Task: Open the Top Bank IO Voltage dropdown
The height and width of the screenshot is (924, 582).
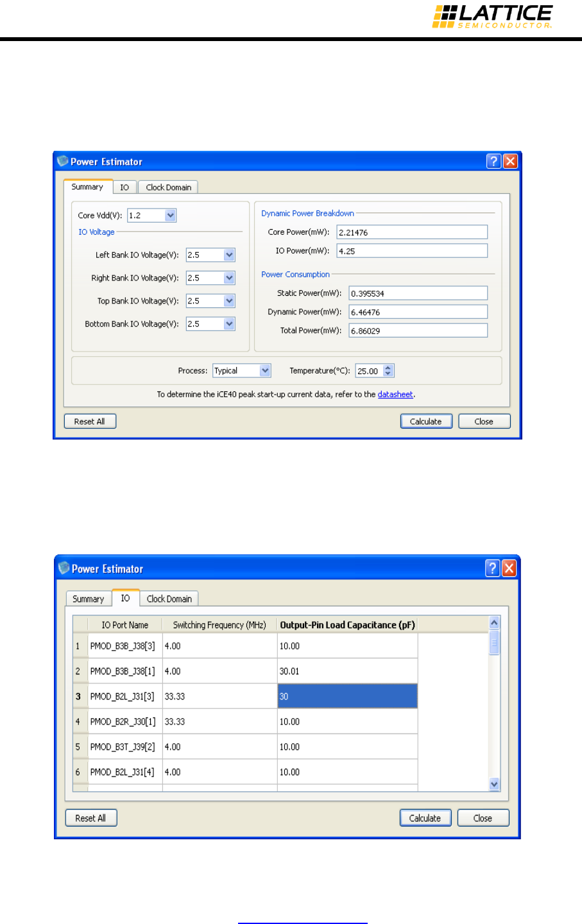Action: (x=229, y=301)
